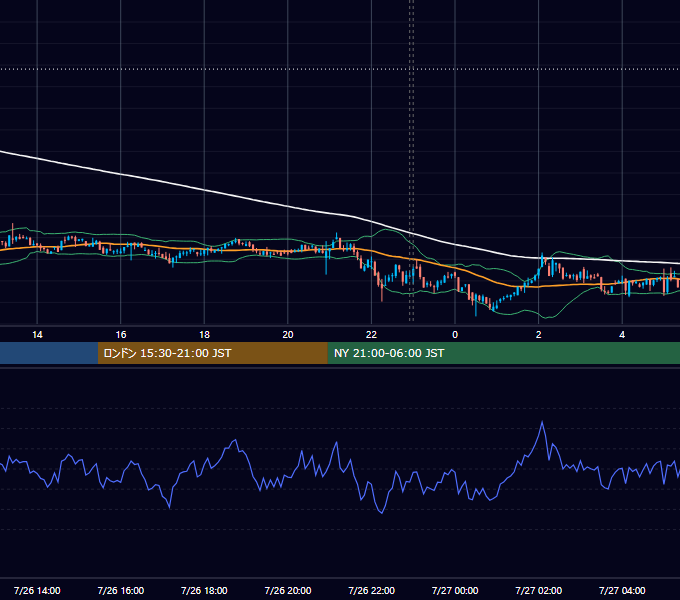Click the lowest oscillator trough after 22:00
Image resolution: width=680 pixels, height=600 pixels.
point(382,513)
